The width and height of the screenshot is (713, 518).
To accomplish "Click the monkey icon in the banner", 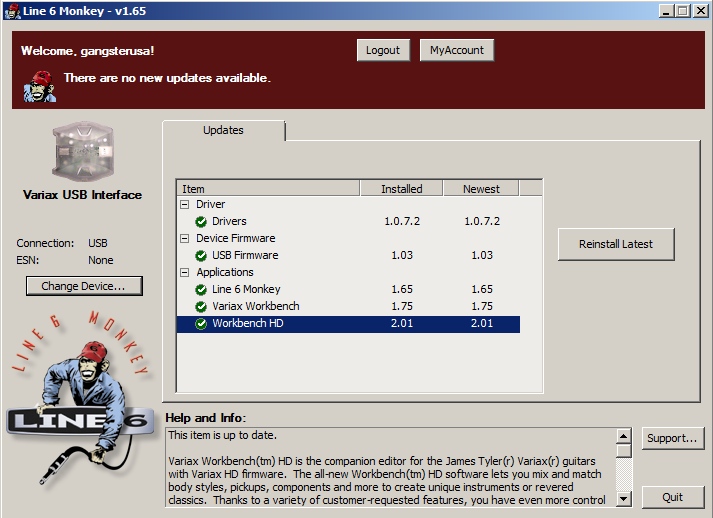I will 40,86.
